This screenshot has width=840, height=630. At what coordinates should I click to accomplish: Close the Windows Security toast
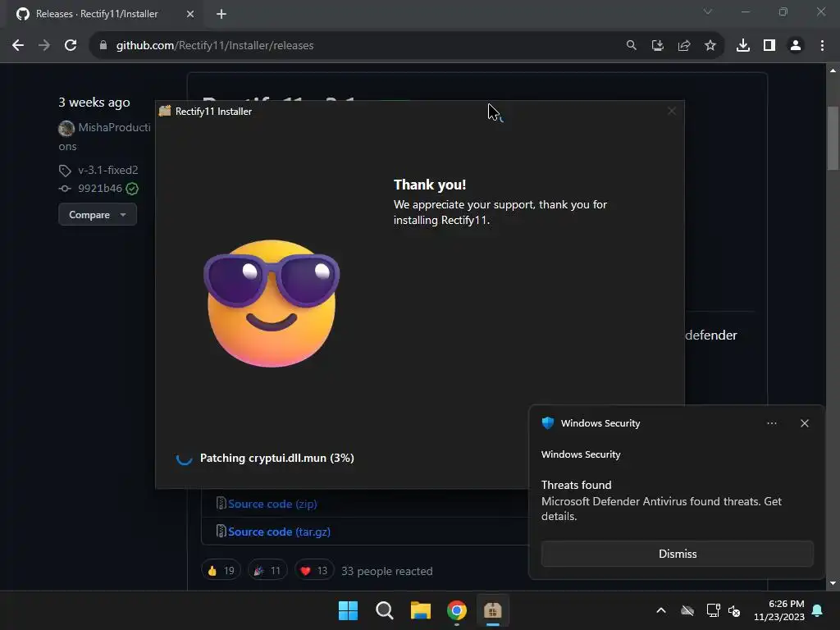coord(804,423)
